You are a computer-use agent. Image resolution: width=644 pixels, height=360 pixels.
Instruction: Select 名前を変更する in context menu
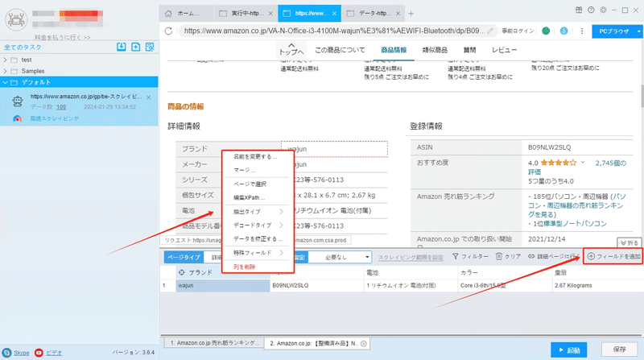(255, 156)
